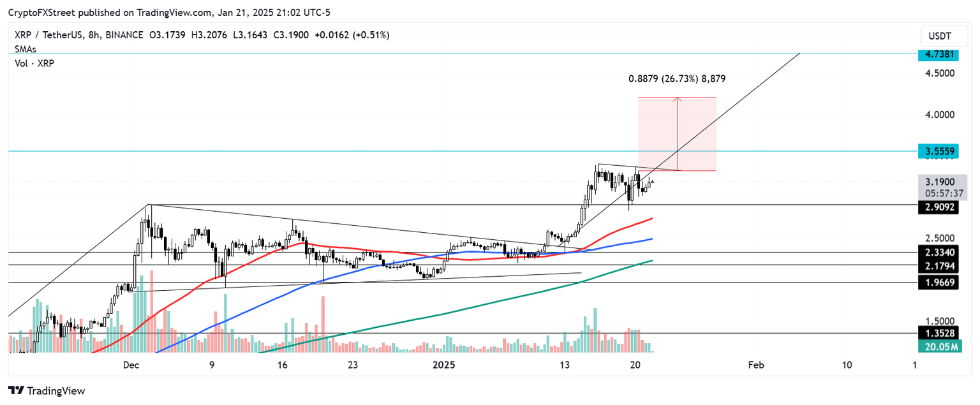The width and height of the screenshot is (980, 405).
Task: Click the cyan 4.7381 price label
Action: tap(939, 55)
